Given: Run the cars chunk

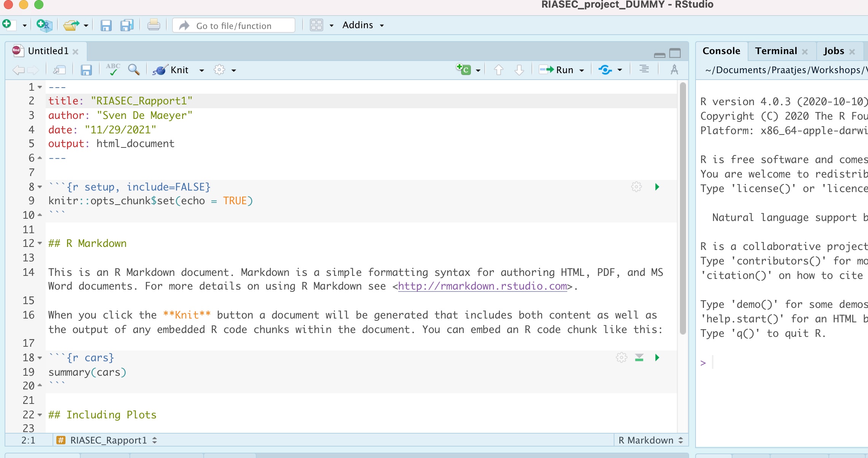Looking at the screenshot, I should pyautogui.click(x=657, y=357).
